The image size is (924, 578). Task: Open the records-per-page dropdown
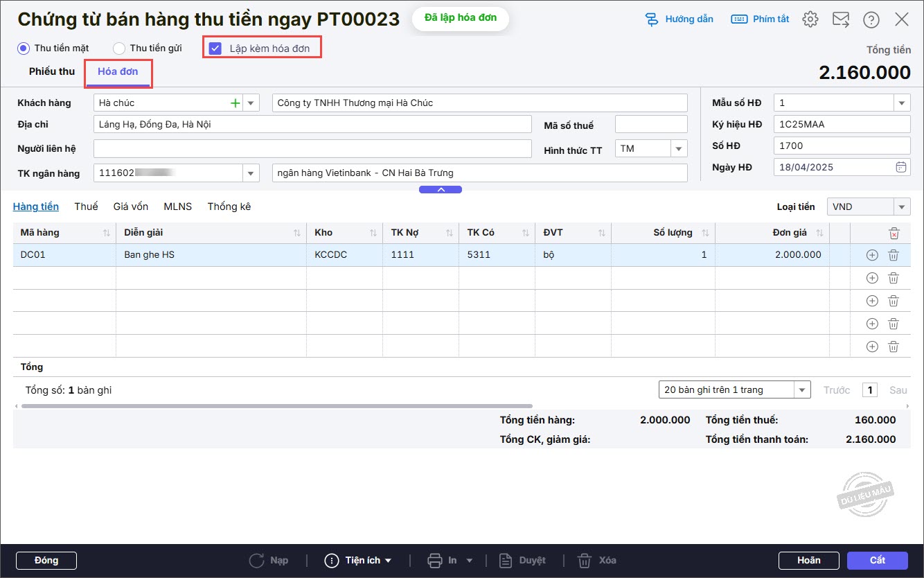801,390
